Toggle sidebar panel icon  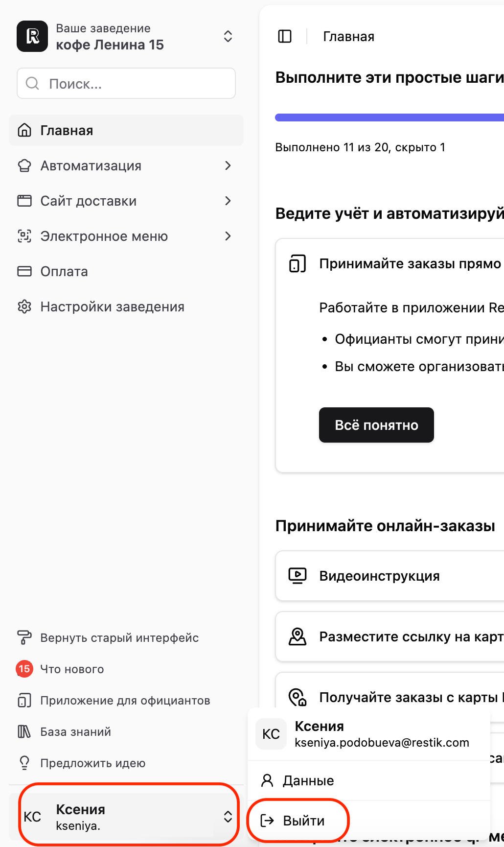click(x=285, y=36)
